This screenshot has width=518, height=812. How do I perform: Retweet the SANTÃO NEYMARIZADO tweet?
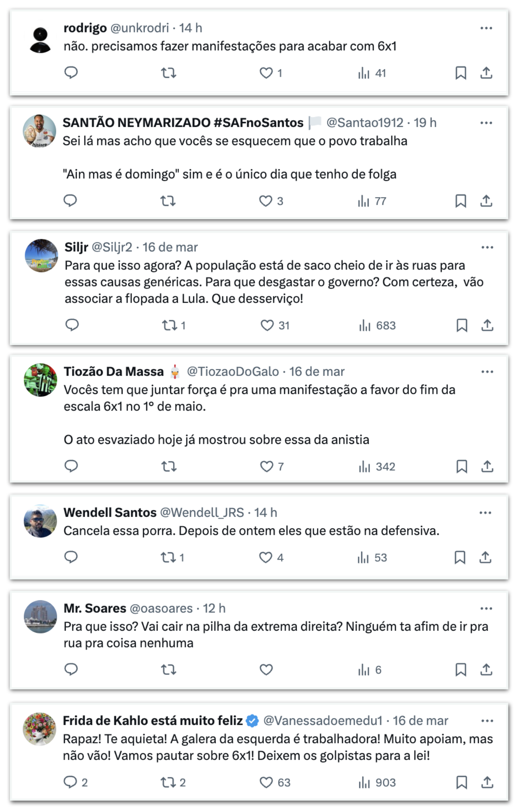[168, 201]
